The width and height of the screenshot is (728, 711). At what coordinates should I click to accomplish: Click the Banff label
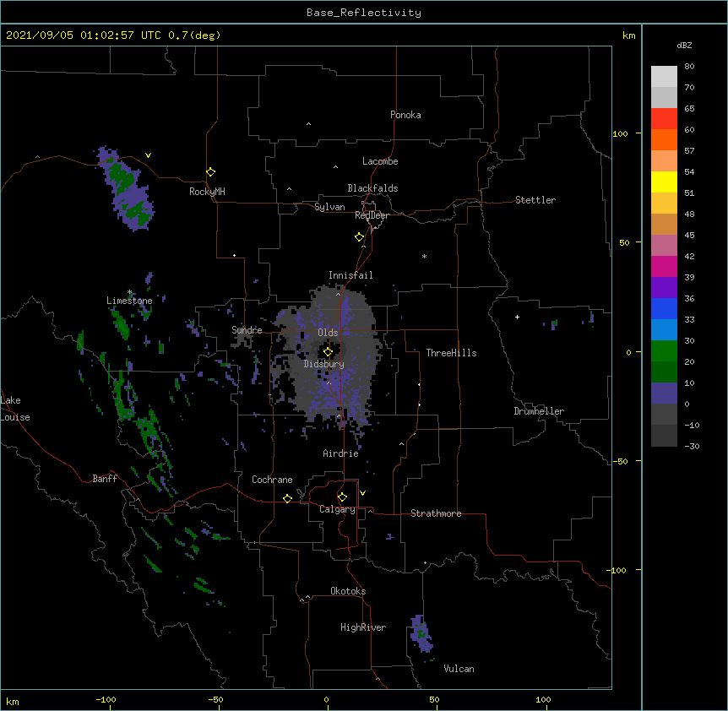pos(105,479)
